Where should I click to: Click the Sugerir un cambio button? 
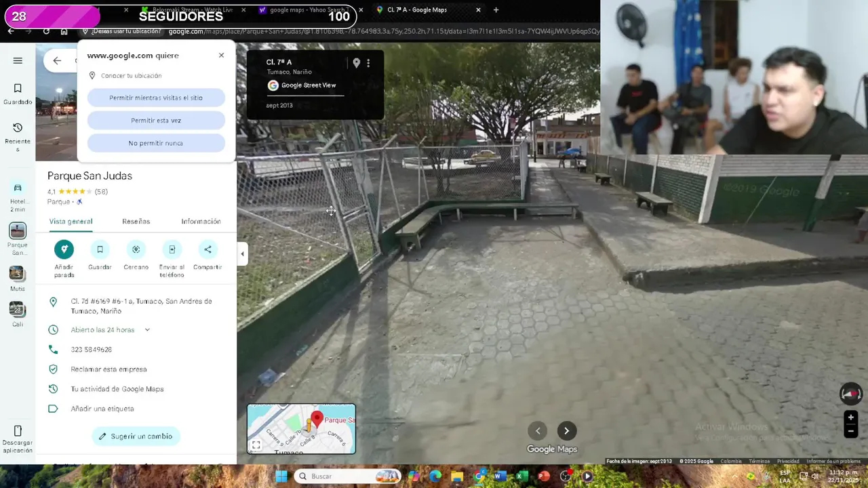tap(136, 436)
